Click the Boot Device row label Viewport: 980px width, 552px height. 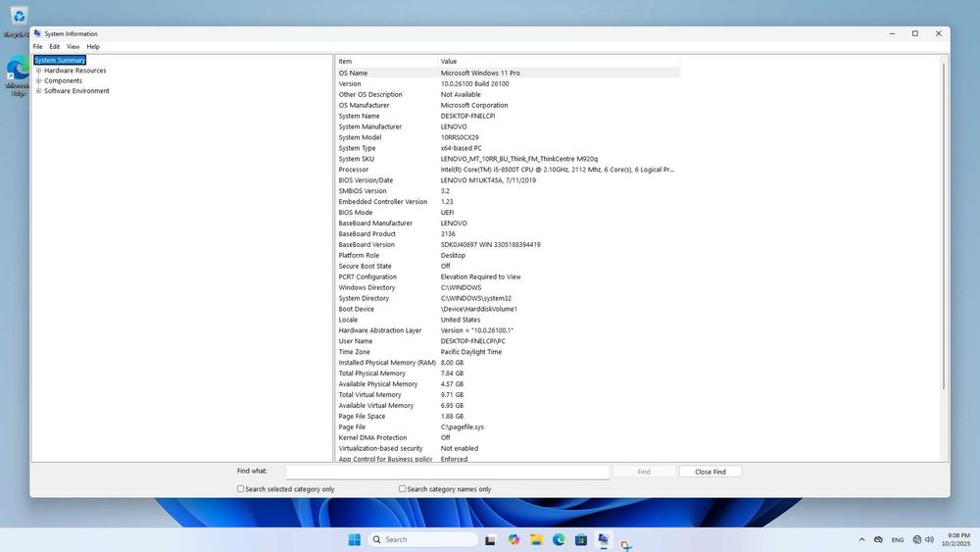coord(357,309)
